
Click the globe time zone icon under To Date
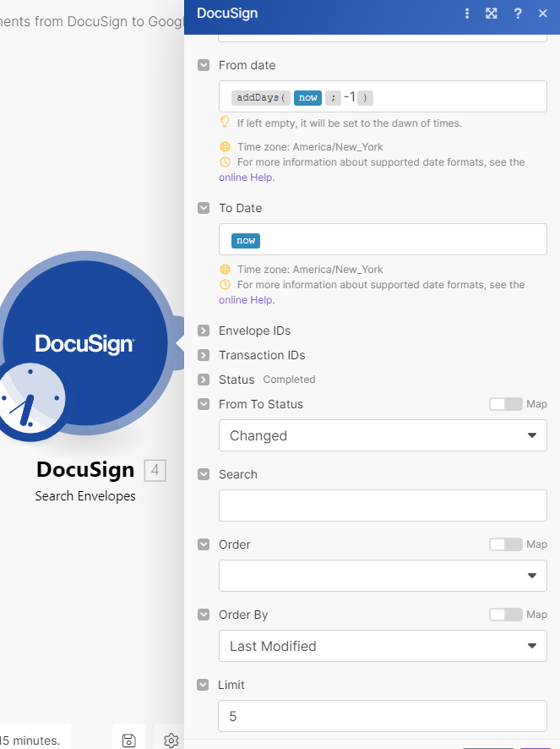pos(225,270)
